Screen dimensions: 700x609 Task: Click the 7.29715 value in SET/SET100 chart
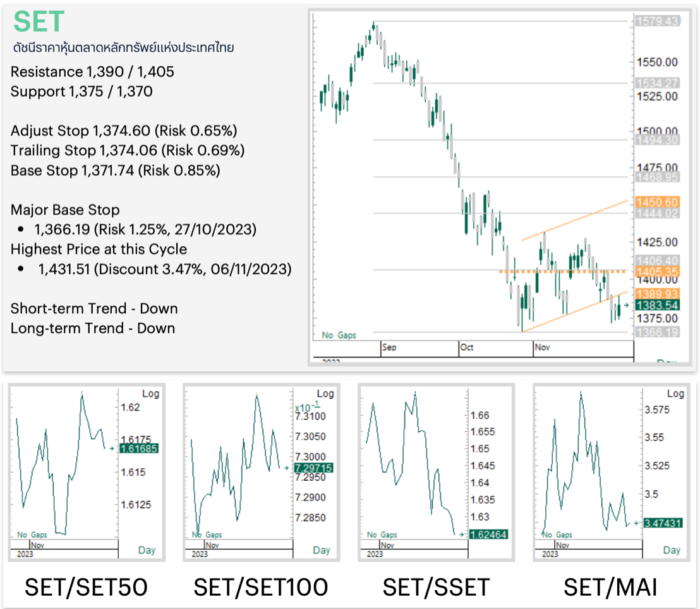pyautogui.click(x=314, y=468)
